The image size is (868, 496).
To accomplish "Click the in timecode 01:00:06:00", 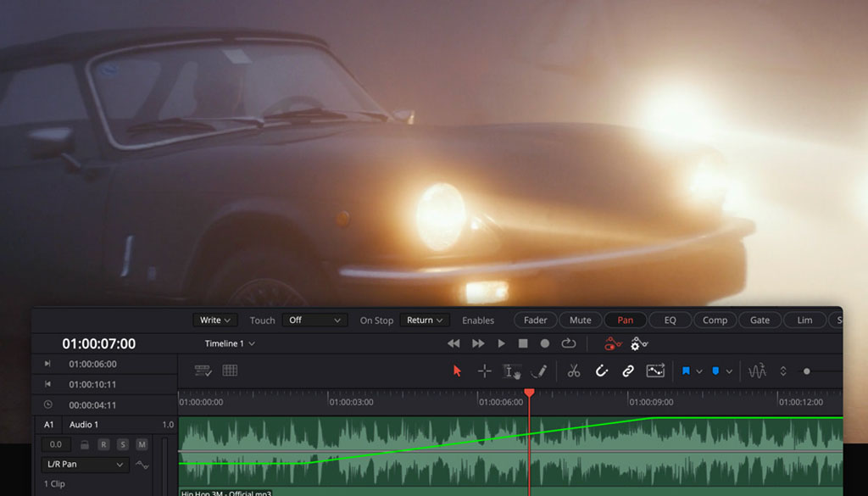I will (92, 365).
